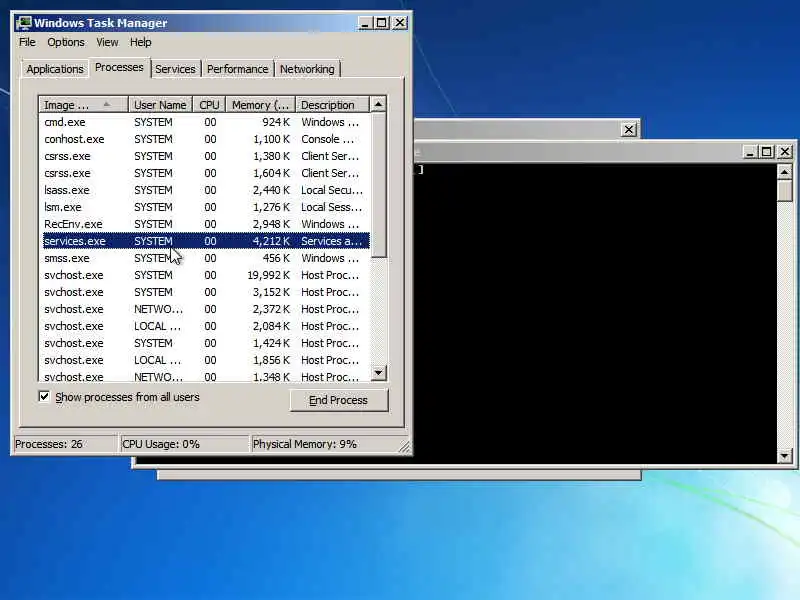Switch to the Applications tab
800x600 pixels.
coord(55,69)
